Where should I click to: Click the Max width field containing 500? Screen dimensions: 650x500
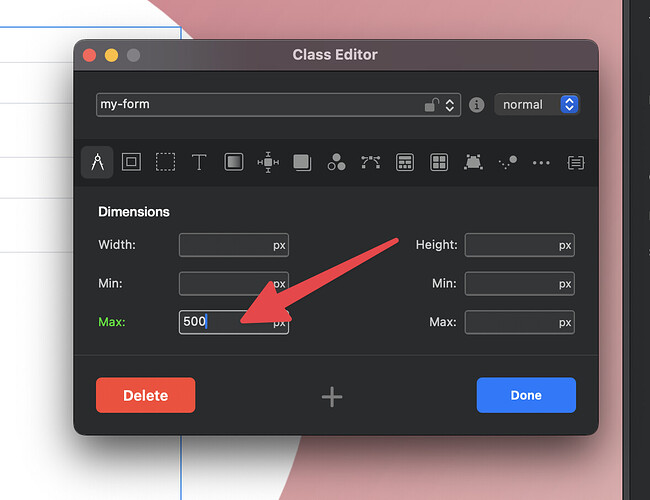234,322
